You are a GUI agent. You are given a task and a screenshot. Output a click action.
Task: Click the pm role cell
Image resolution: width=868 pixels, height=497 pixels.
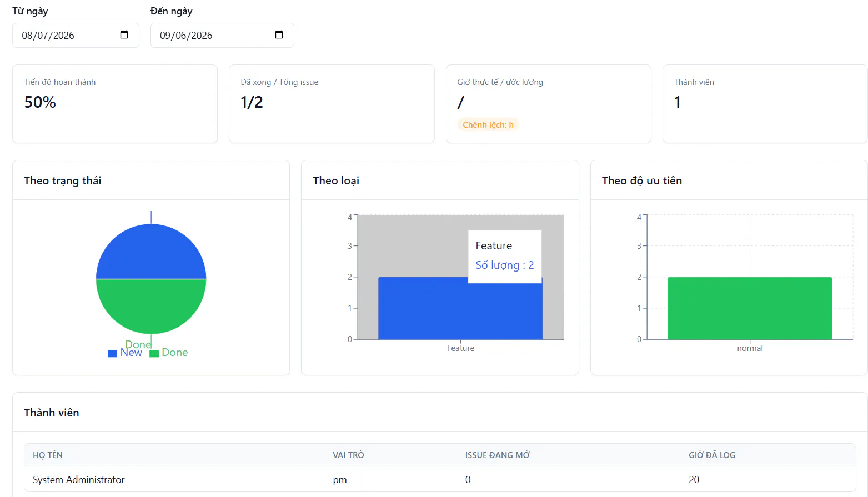pos(340,480)
